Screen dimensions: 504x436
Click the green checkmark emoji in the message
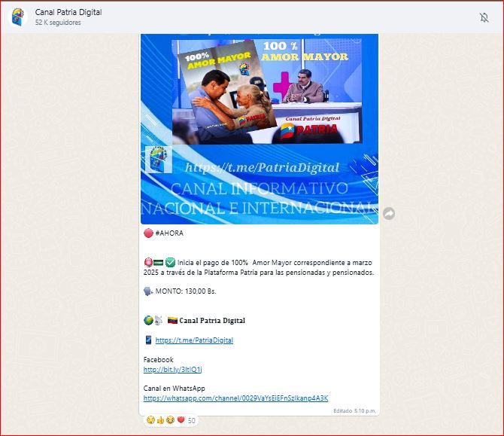tap(170, 263)
